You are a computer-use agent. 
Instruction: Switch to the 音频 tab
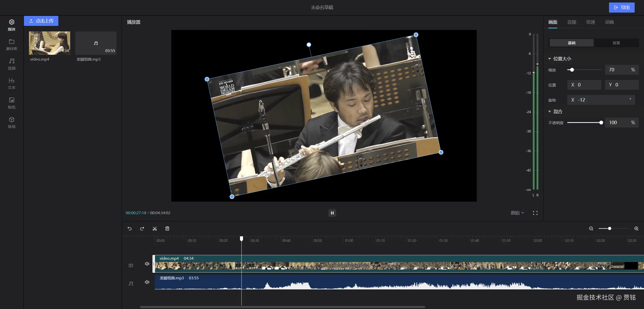coord(572,22)
